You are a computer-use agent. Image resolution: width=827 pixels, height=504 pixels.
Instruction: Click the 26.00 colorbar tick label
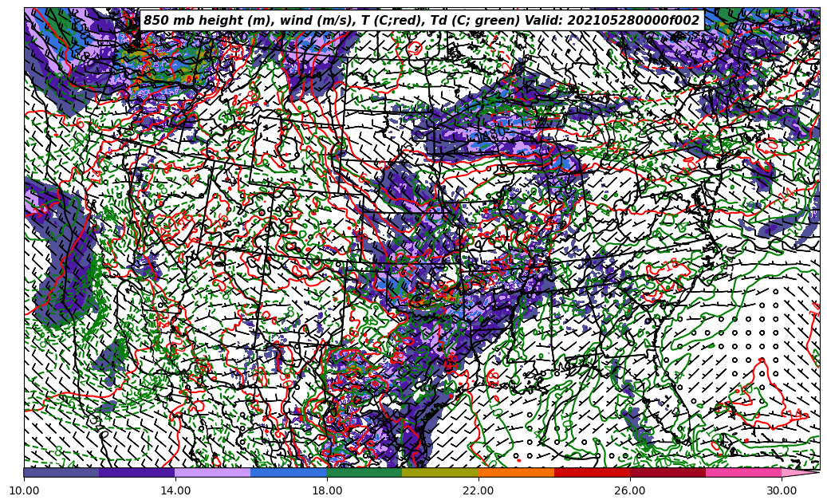point(630,490)
